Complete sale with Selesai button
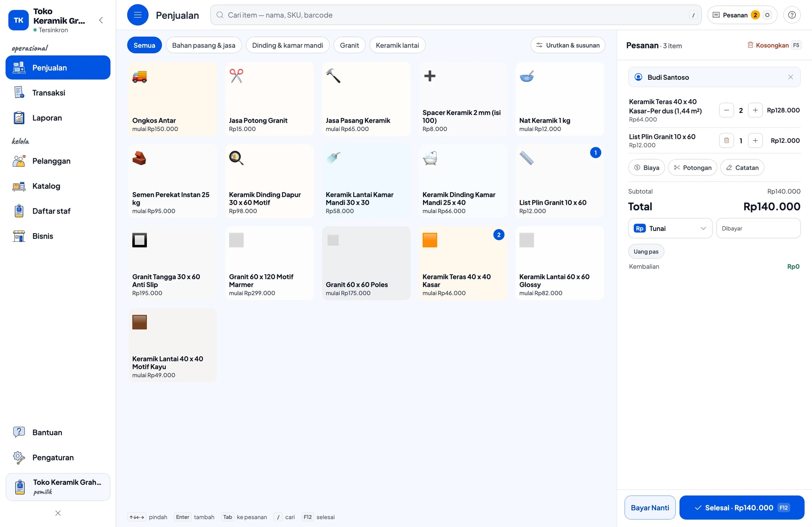Viewport: 812px width, 527px height. (x=742, y=508)
